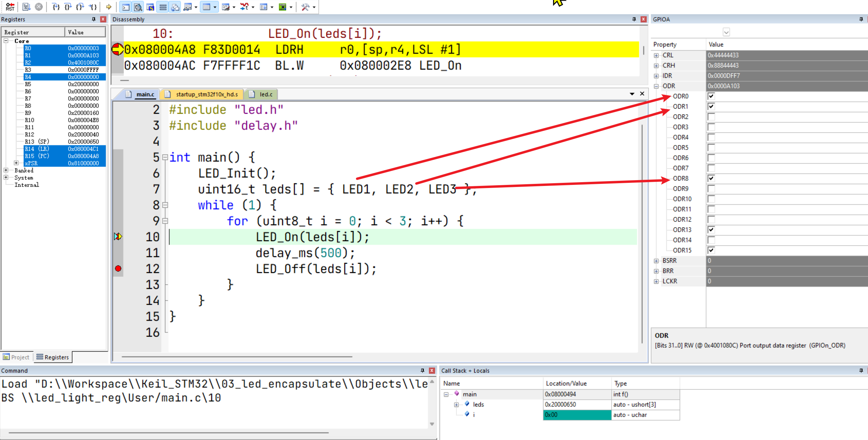Open the Watch windows icon
The image size is (868, 440).
(x=187, y=7)
